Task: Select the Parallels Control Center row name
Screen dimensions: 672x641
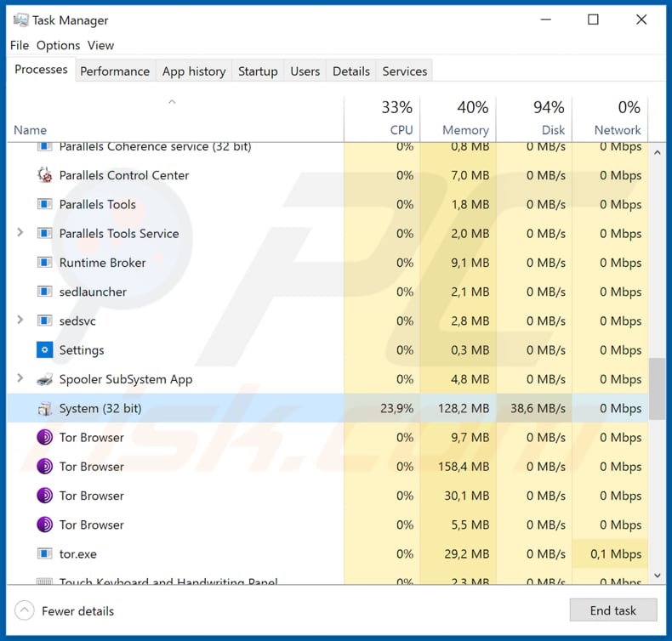Action: click(x=124, y=175)
